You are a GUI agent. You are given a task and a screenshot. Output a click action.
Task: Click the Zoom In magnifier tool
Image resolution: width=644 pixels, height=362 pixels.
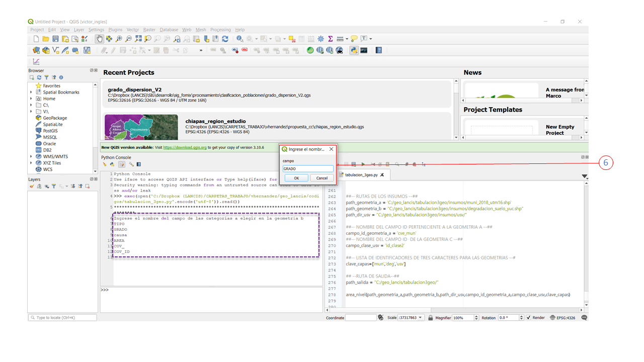click(x=119, y=39)
